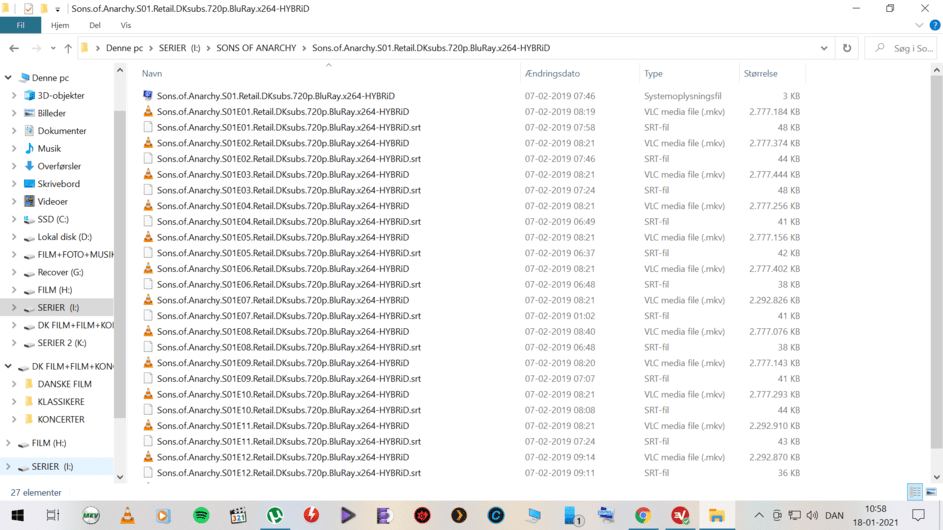
Task: Open Task View on the taskbar
Action: point(53,516)
